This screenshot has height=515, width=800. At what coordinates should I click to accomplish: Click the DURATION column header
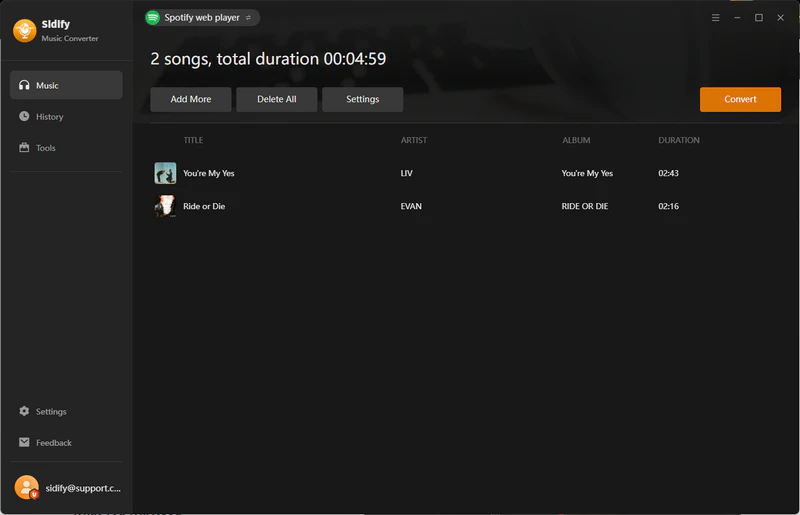point(679,140)
